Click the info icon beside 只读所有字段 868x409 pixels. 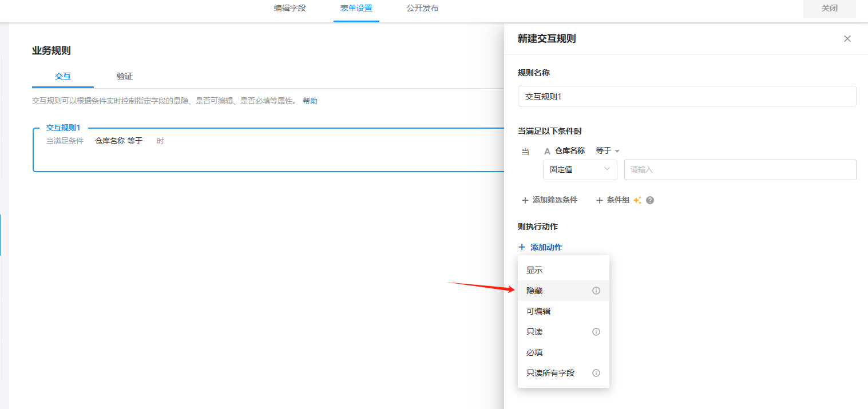coord(596,373)
